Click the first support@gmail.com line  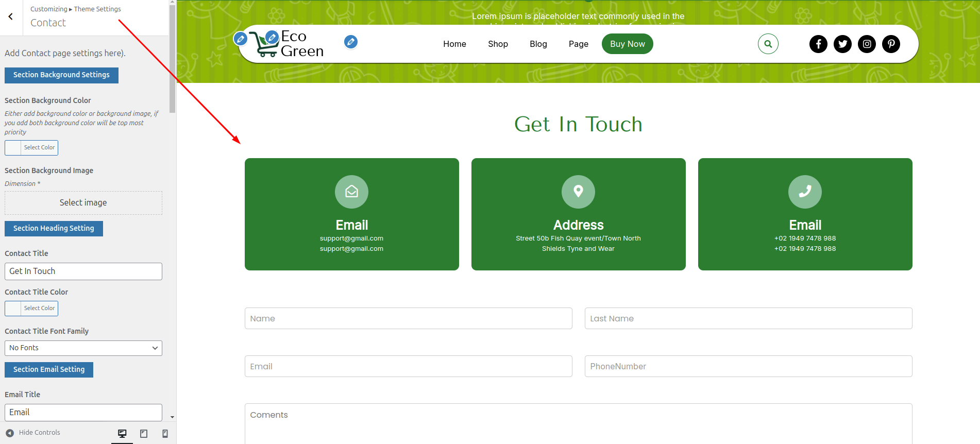[351, 238]
